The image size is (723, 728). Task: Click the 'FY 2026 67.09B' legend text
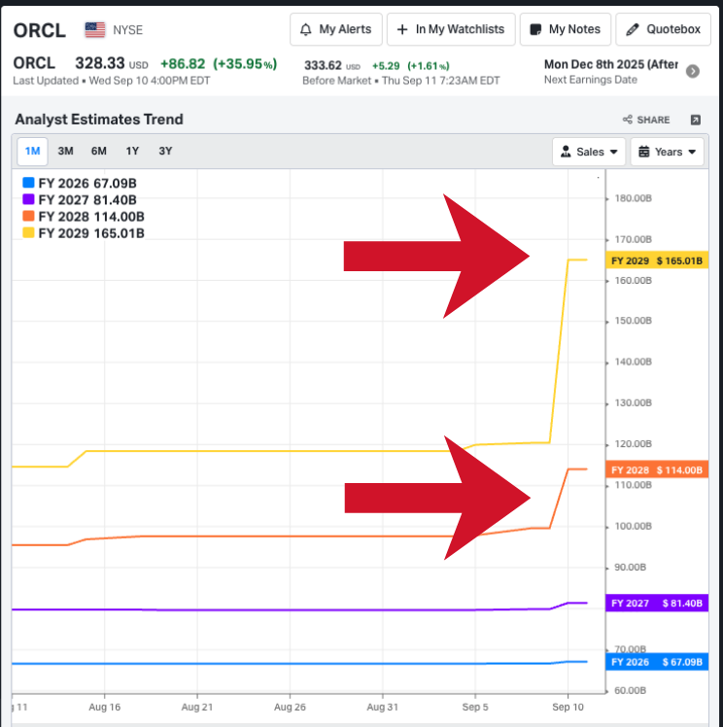(87, 184)
